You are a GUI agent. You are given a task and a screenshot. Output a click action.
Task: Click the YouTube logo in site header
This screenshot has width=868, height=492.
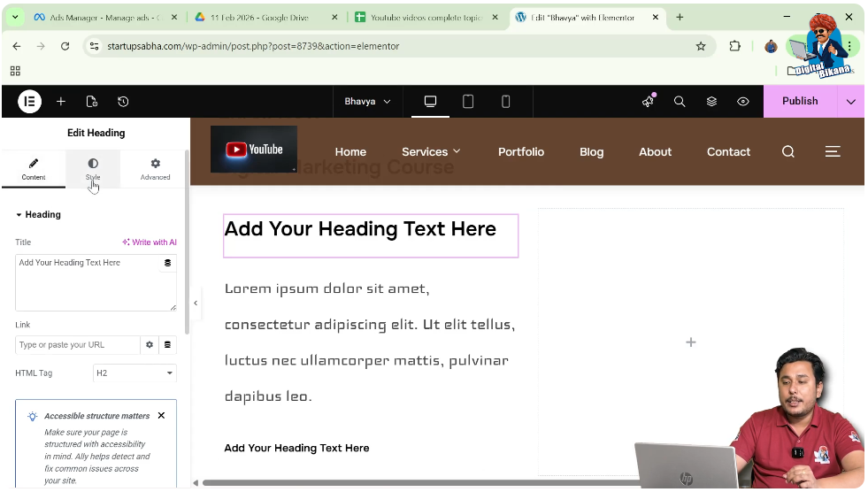pos(254,150)
